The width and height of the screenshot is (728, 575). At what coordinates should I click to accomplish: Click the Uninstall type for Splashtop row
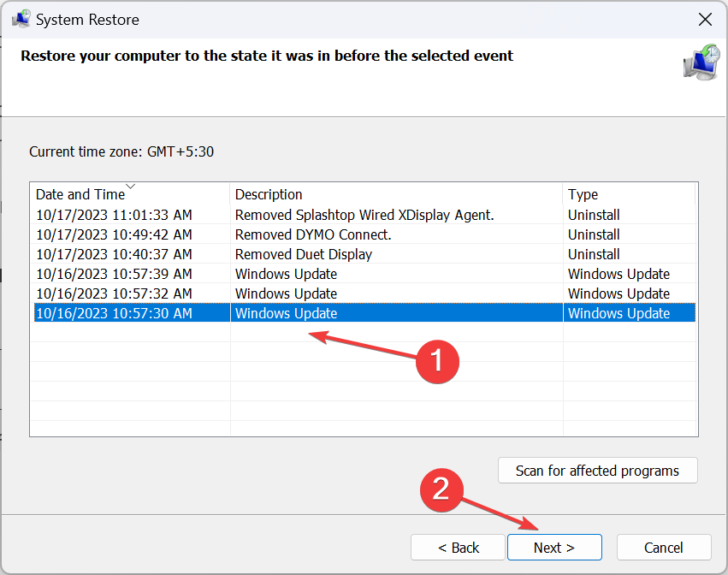(x=594, y=215)
